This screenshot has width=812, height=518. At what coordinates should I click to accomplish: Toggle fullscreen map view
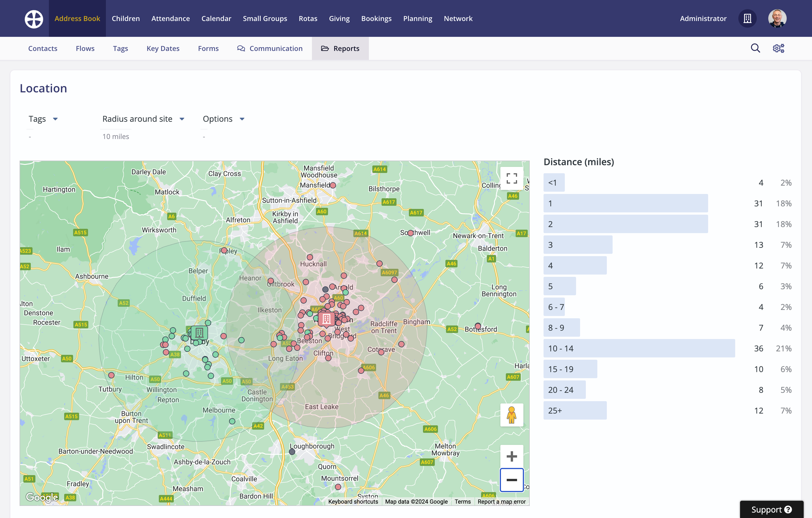coord(511,178)
